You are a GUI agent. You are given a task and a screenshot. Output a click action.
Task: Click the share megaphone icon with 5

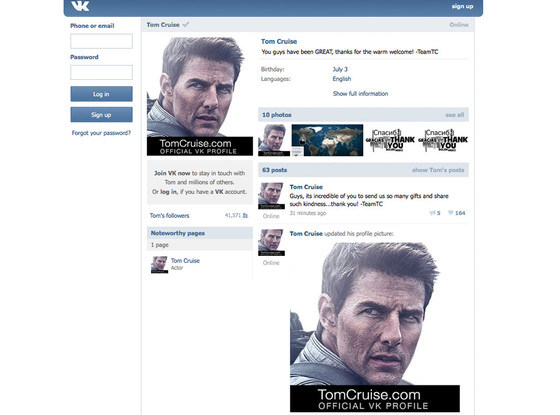point(435,213)
